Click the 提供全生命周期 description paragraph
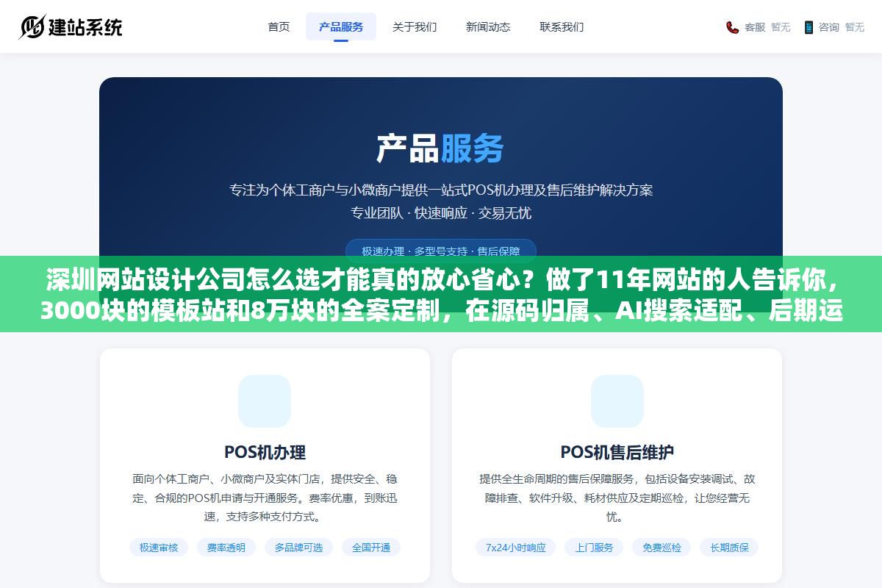 click(x=617, y=498)
